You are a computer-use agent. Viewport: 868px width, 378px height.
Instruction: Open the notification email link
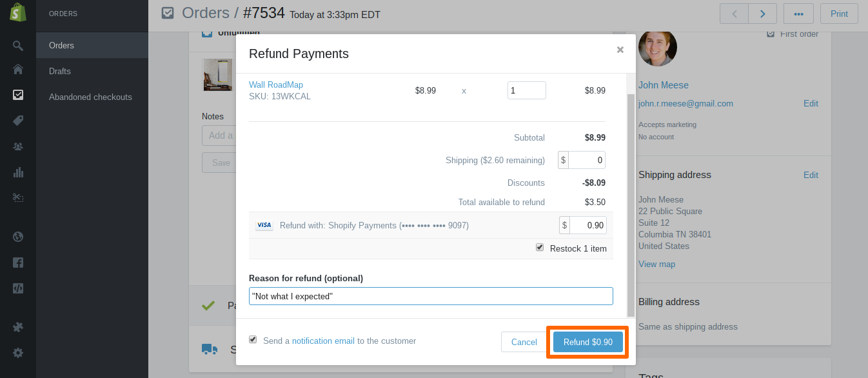[x=323, y=341]
